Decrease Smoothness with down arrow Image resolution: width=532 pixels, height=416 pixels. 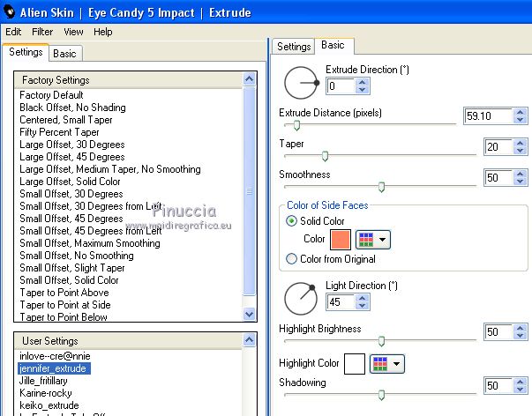pos(521,182)
